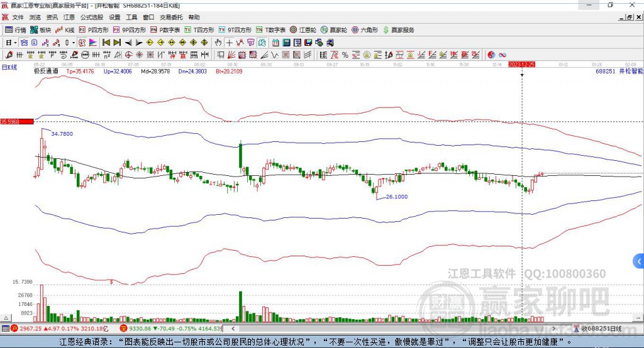
Task: Open the 公式选股 menu
Action: (92, 17)
